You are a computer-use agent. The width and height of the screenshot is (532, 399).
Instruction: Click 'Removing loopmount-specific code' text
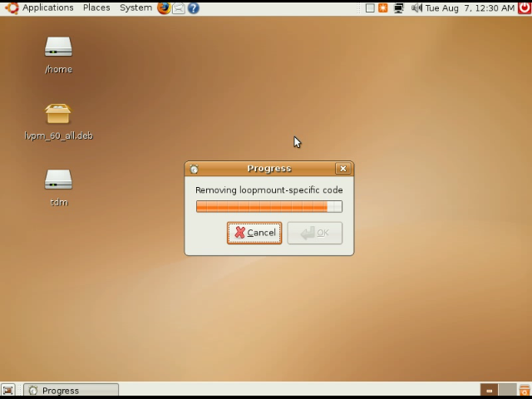(x=269, y=190)
